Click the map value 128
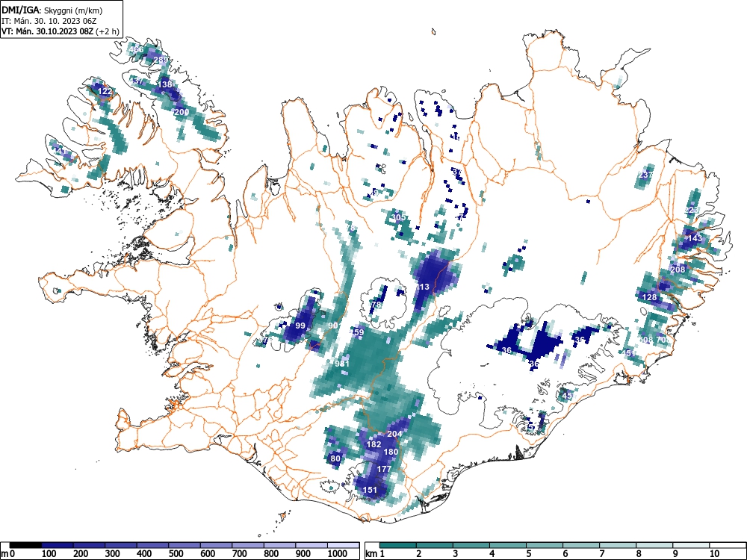The width and height of the screenshot is (747, 560). (x=649, y=297)
